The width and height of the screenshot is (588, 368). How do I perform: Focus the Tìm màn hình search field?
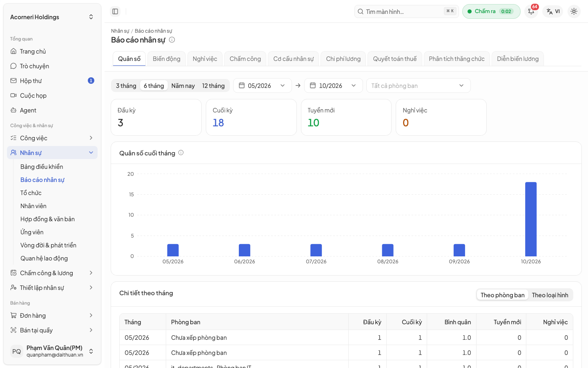click(407, 11)
